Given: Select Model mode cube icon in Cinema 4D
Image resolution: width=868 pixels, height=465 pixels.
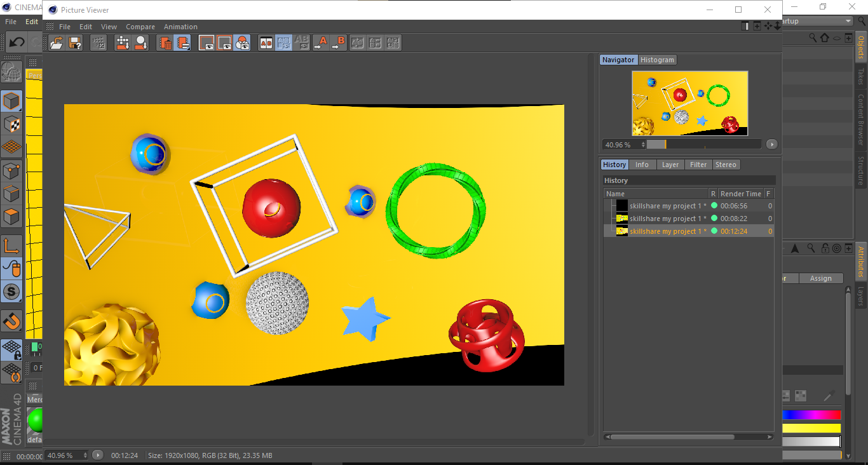Looking at the screenshot, I should [11, 101].
